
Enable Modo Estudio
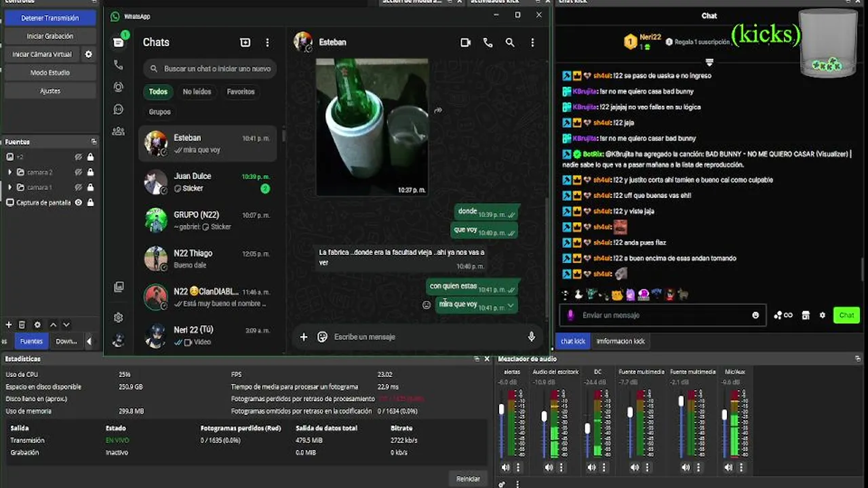click(x=50, y=73)
